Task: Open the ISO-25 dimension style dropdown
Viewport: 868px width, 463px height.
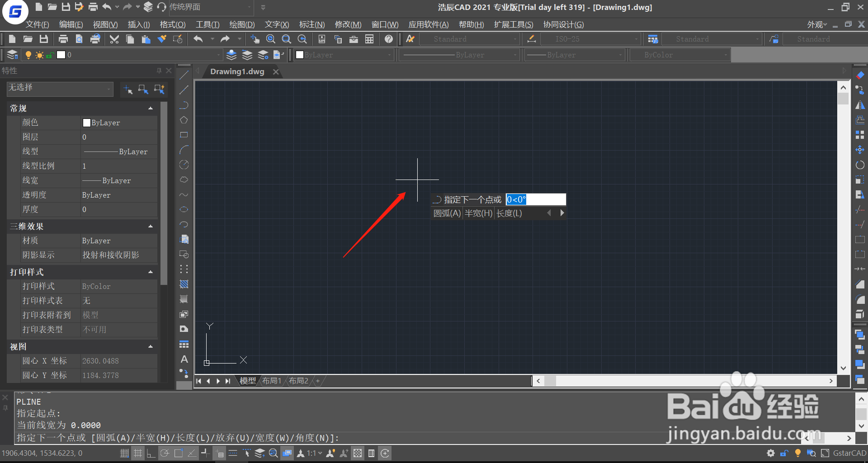Action: click(x=591, y=39)
